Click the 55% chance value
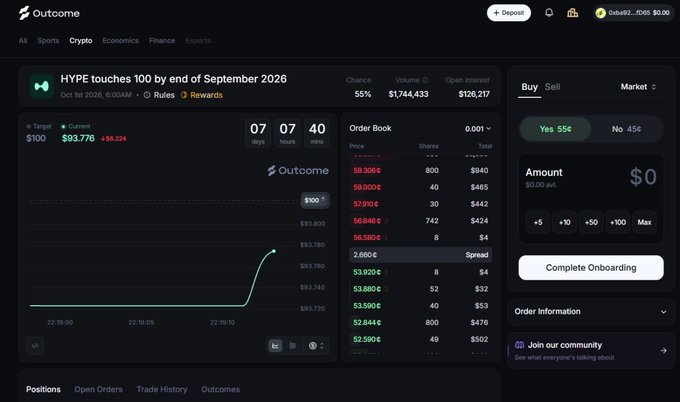680x402 pixels. (363, 94)
